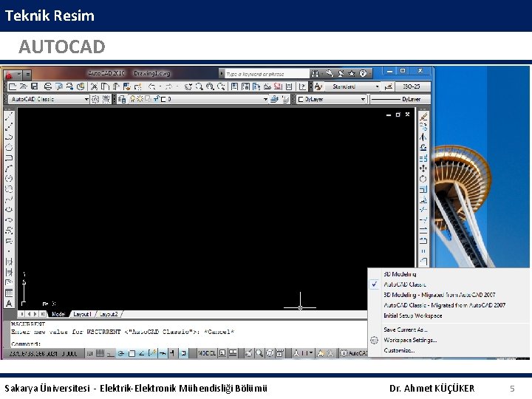Image resolution: width=532 pixels, height=399 pixels.
Task: Open the QuickCalc calculator icon
Action: tap(289, 87)
